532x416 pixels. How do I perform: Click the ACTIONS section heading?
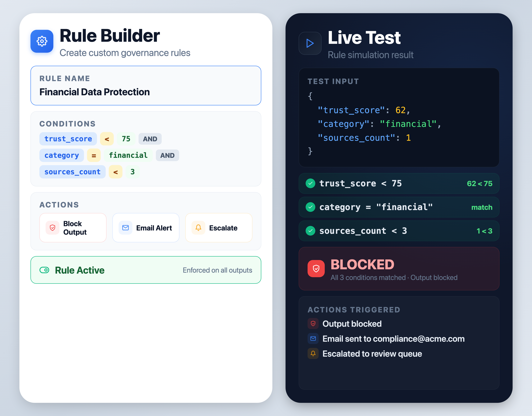(59, 205)
